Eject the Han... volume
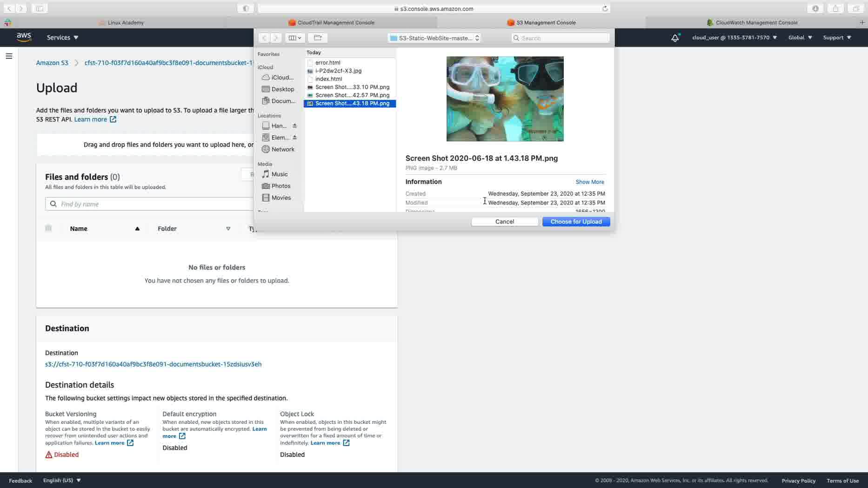The image size is (868, 488). coord(294,126)
